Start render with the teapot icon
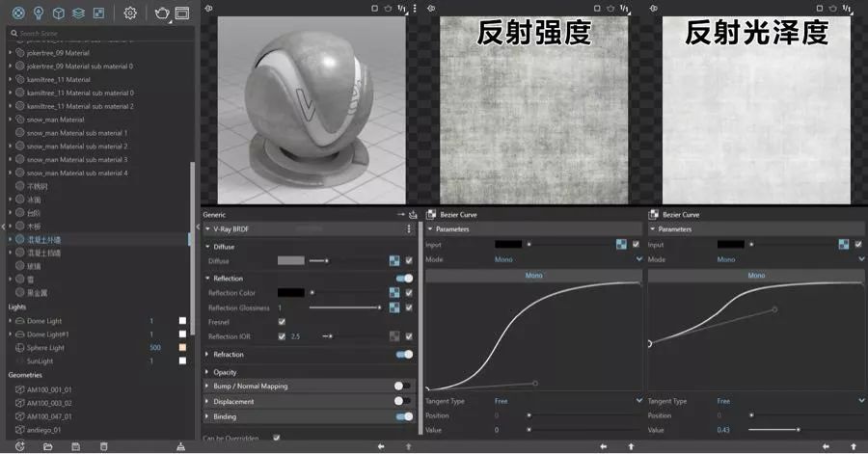 (161, 13)
